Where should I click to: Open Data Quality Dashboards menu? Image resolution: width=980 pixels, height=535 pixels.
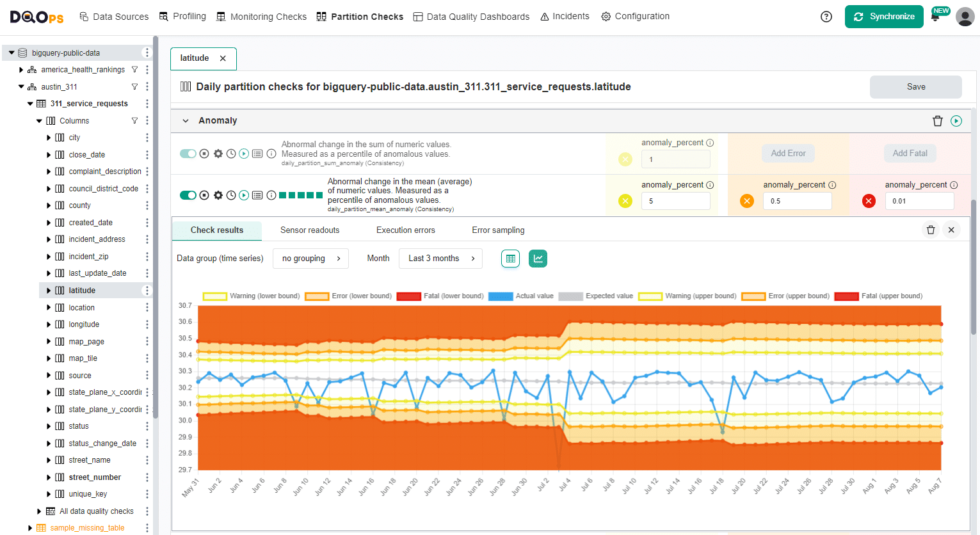click(471, 17)
